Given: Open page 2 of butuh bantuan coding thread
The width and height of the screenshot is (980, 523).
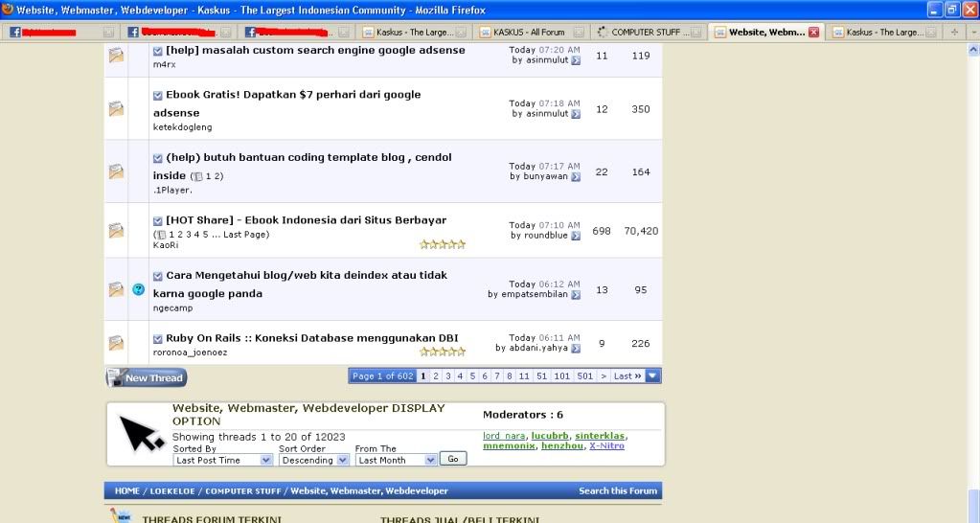Looking at the screenshot, I should 217,176.
